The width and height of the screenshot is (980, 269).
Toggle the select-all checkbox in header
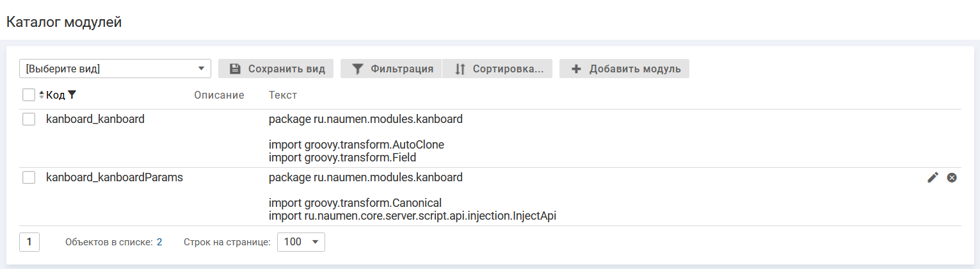[29, 95]
